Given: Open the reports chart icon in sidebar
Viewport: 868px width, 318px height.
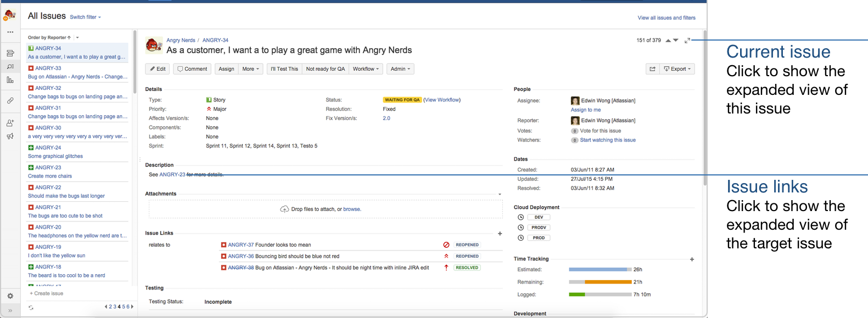Looking at the screenshot, I should [10, 80].
